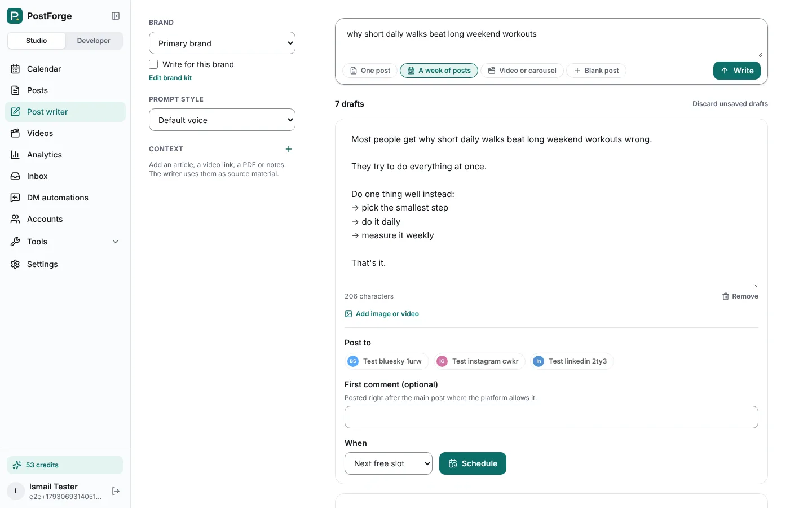Add context with the plus icon
Viewport: 812px width, 508px height.
[x=289, y=149]
